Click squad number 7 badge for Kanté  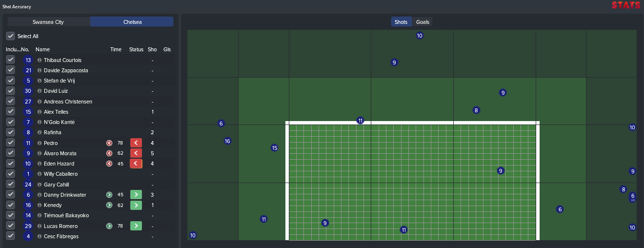[x=28, y=122]
